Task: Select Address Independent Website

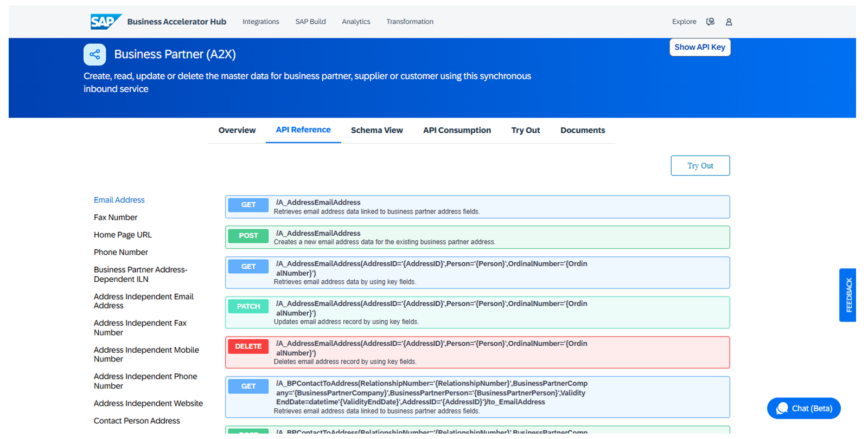Action: [148, 403]
